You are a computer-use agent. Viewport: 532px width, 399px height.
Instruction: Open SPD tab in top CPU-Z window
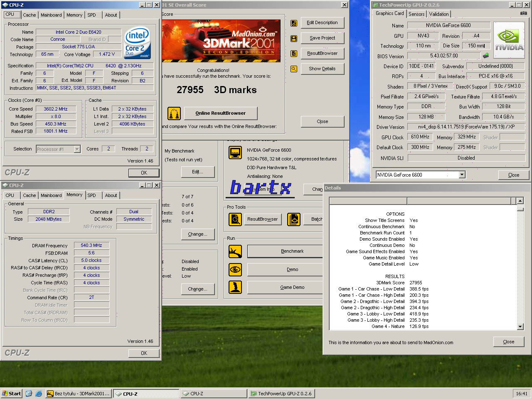point(91,15)
